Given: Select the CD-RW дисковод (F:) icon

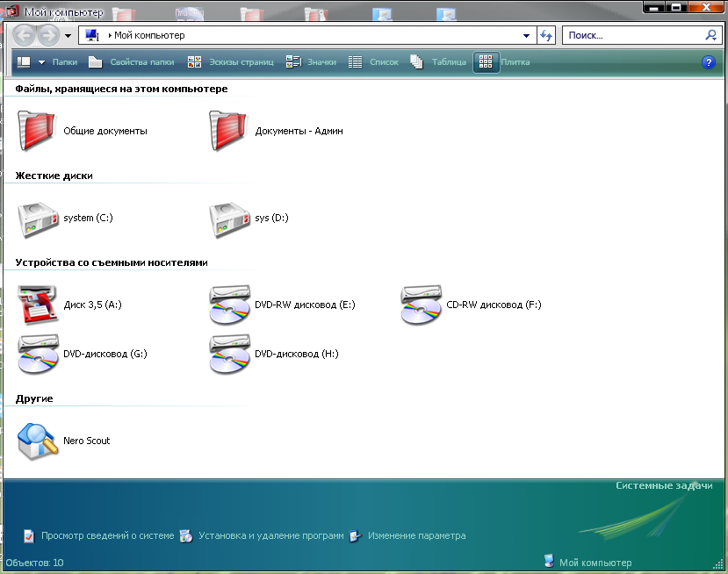Looking at the screenshot, I should (421, 305).
